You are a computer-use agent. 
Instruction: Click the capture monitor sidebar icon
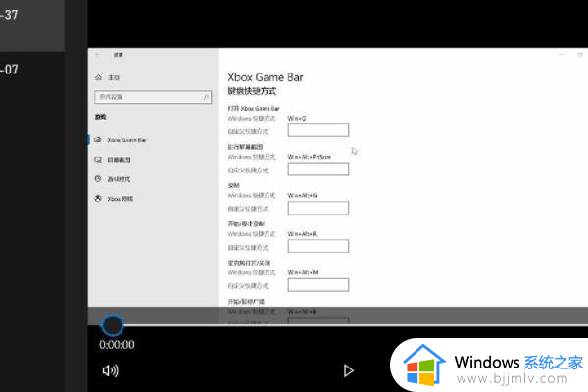coord(98,160)
